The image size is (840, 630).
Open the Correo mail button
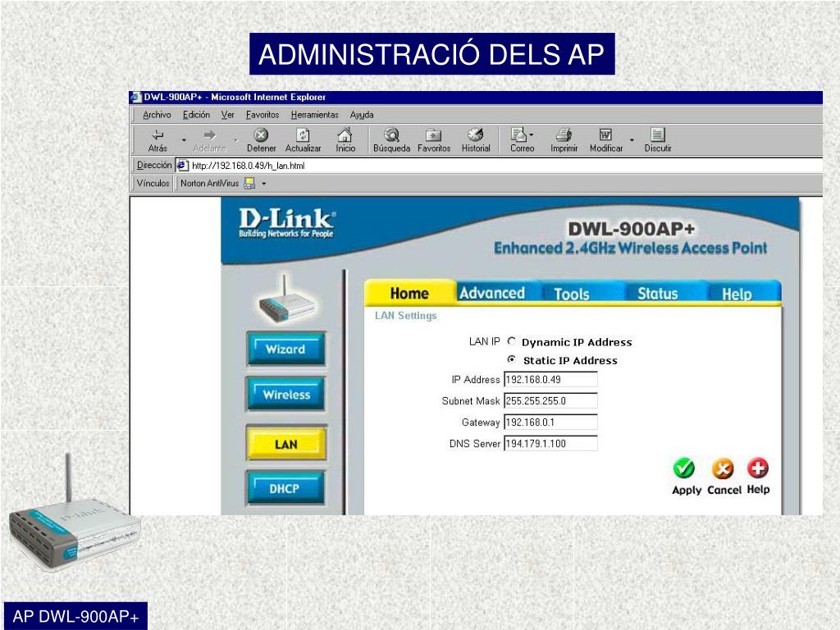521,140
